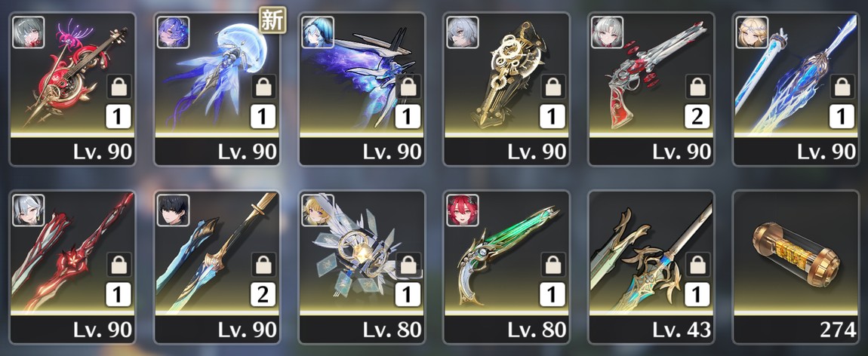
Task: Choose the golden clockwork gauntlet weapon
Action: click(506, 89)
